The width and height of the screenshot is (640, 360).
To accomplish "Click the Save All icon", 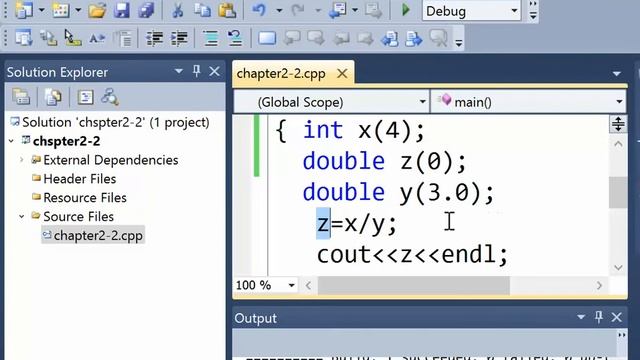I will (x=146, y=10).
